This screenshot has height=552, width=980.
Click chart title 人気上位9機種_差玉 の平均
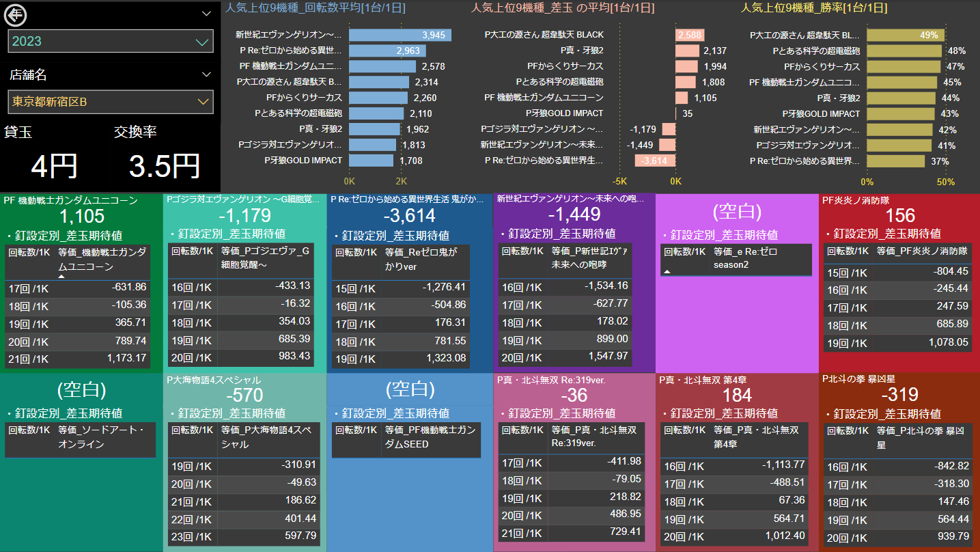tap(563, 8)
